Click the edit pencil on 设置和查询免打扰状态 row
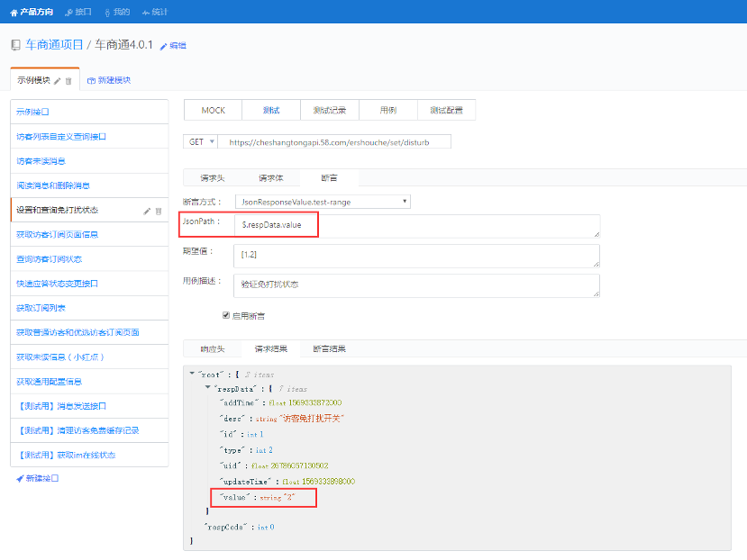This screenshot has width=747, height=560. [x=147, y=211]
